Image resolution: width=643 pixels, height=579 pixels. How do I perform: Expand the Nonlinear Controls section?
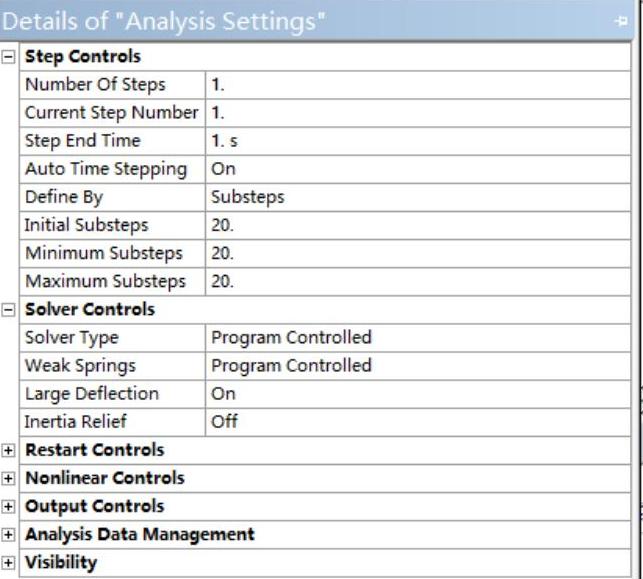pos(10,478)
